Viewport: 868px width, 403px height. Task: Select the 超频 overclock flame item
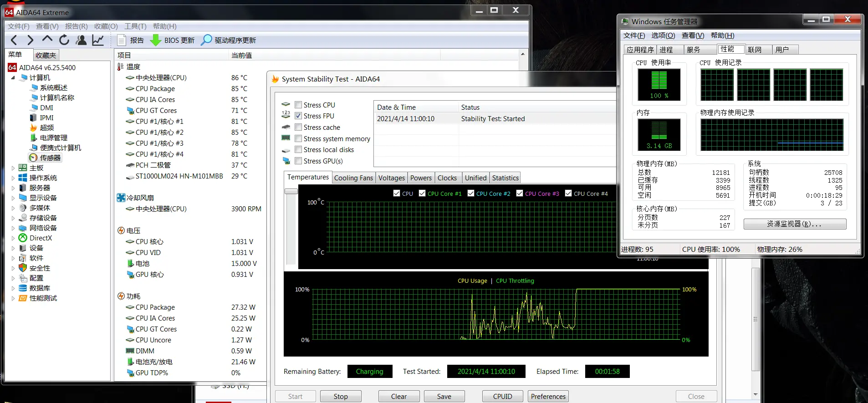(x=42, y=128)
